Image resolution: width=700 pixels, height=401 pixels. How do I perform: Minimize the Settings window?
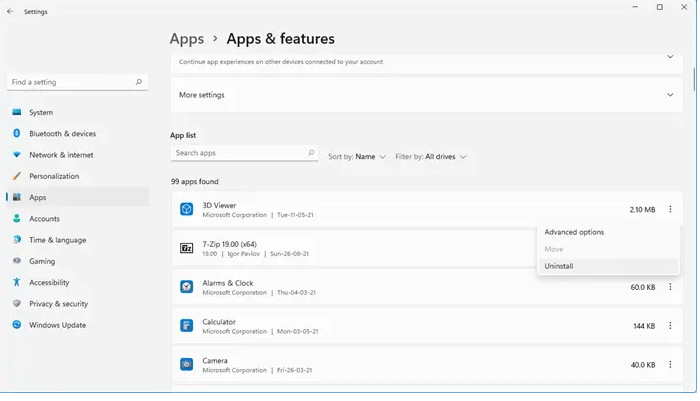pyautogui.click(x=635, y=7)
